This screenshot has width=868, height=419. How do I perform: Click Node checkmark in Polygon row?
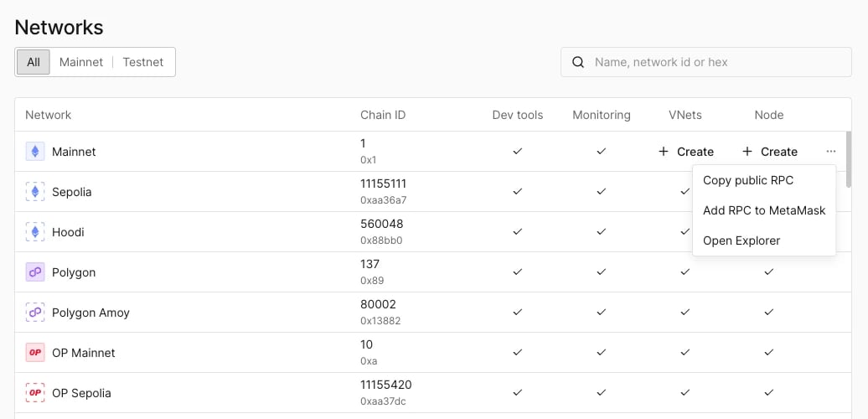[768, 272]
